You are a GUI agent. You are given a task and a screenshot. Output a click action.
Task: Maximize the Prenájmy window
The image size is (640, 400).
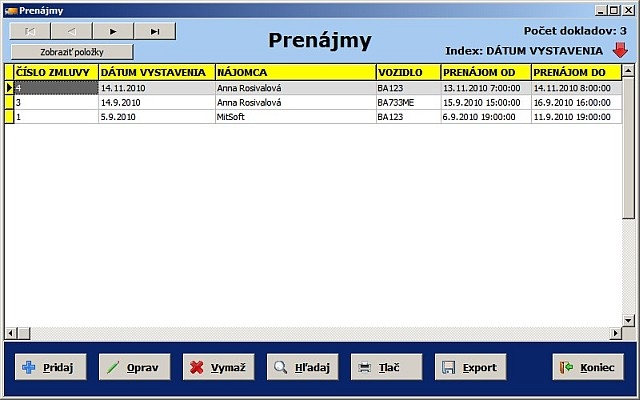[614, 11]
